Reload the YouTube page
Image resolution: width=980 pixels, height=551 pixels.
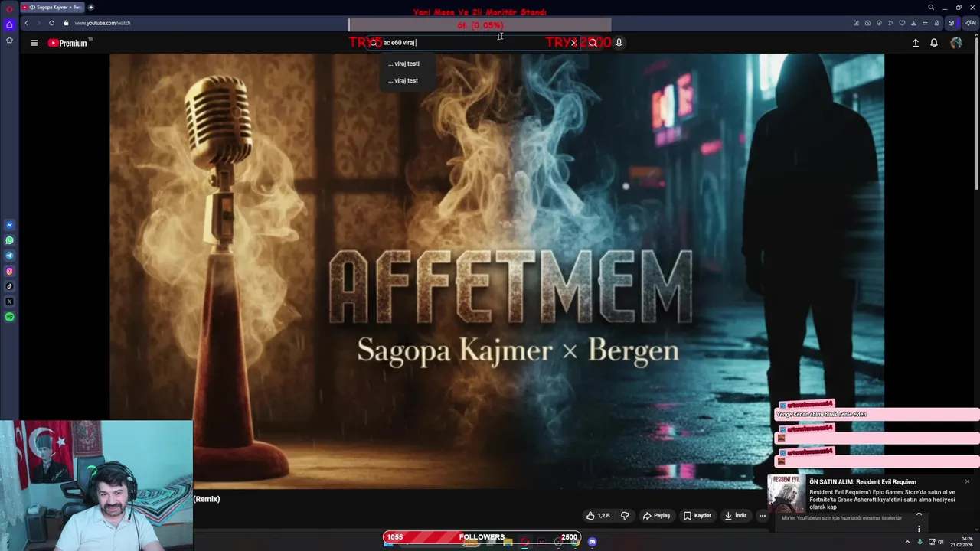click(x=51, y=23)
